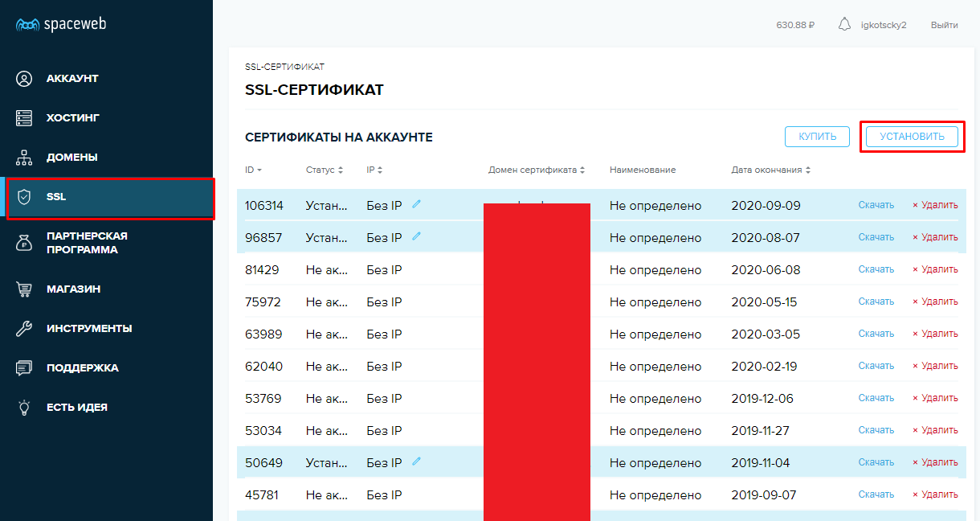980x521 pixels.
Task: Sort by Дата окончания column
Action: point(770,170)
